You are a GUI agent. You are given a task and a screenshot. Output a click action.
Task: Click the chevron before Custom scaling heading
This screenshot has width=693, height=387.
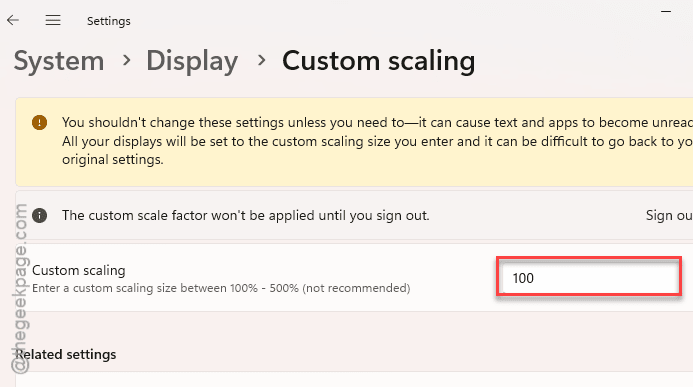[x=262, y=61]
